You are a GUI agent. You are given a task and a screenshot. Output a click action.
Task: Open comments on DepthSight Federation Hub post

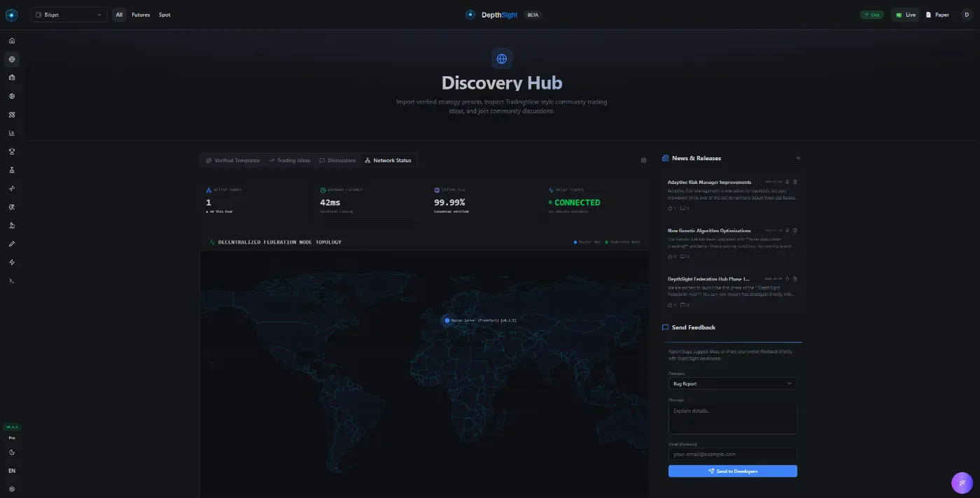[685, 305]
